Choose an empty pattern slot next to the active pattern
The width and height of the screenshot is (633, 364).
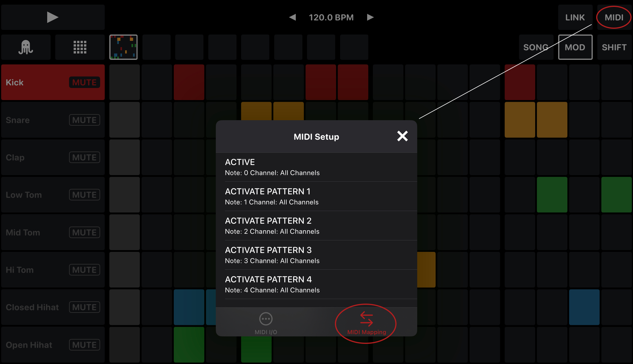pos(156,47)
